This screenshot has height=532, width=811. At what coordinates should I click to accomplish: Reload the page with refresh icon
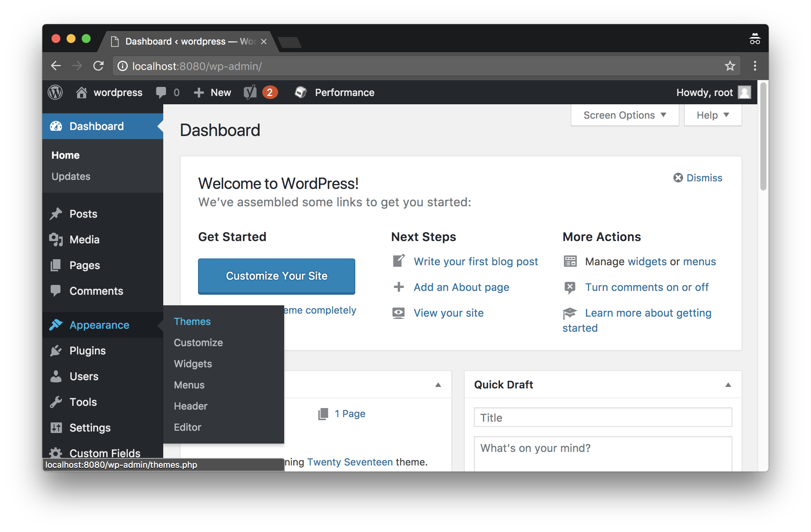[x=99, y=66]
